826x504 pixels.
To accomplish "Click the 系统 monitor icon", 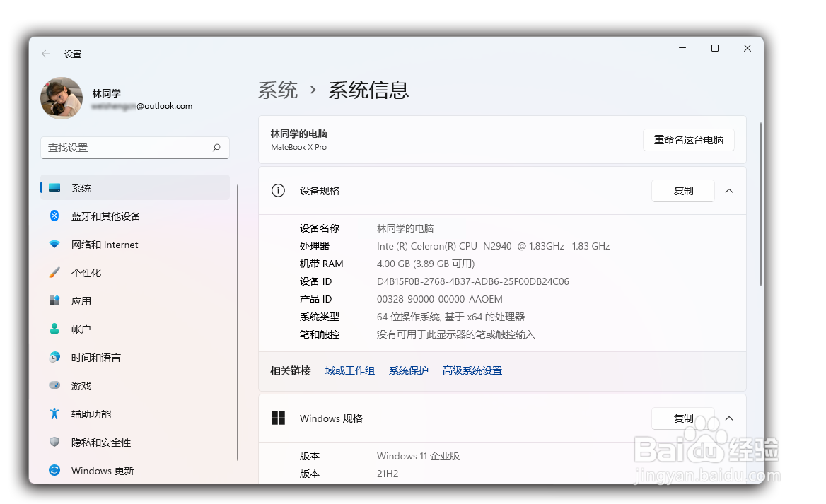I will (x=54, y=187).
